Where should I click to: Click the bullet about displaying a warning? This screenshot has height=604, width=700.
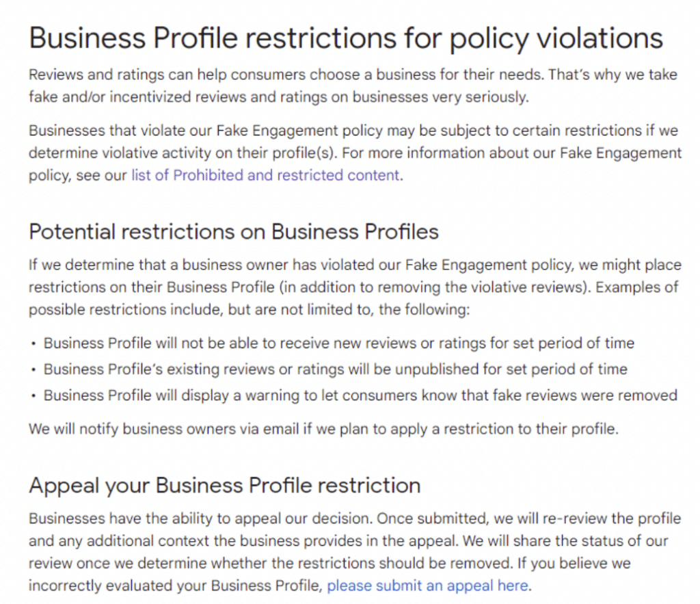(360, 395)
